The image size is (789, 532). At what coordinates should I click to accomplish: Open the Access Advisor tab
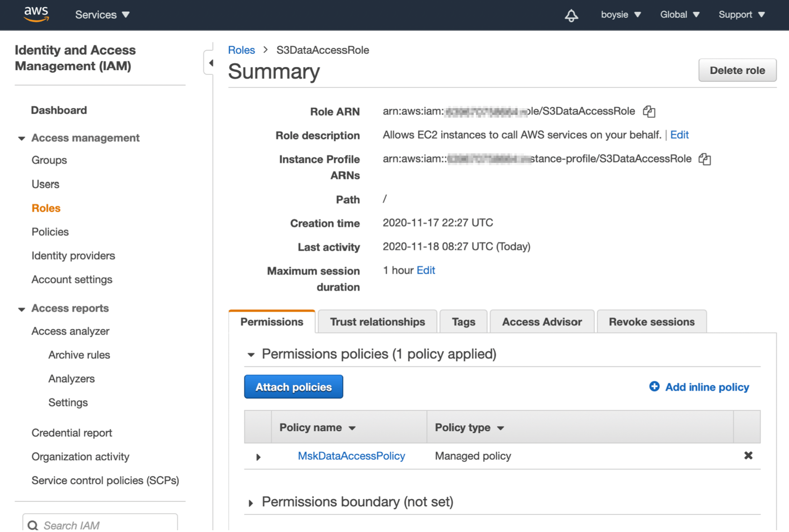(x=542, y=322)
